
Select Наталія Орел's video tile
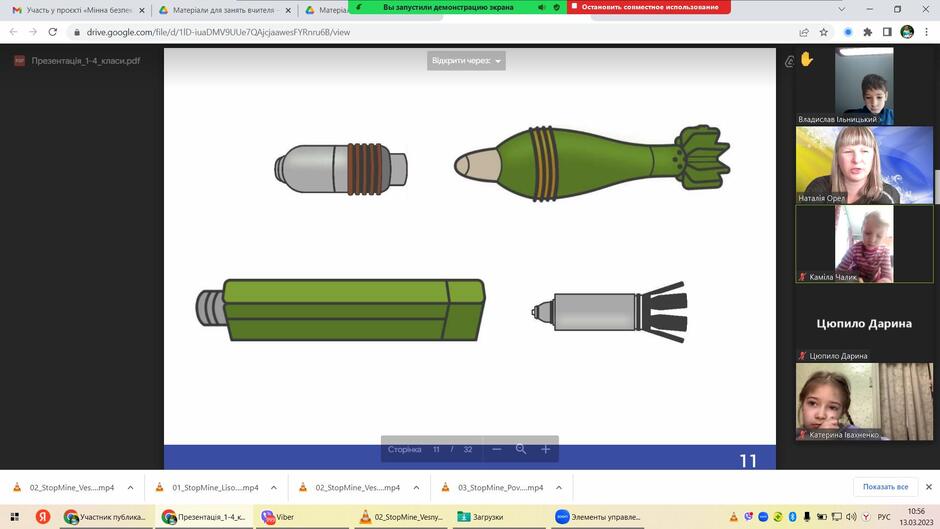coord(864,165)
